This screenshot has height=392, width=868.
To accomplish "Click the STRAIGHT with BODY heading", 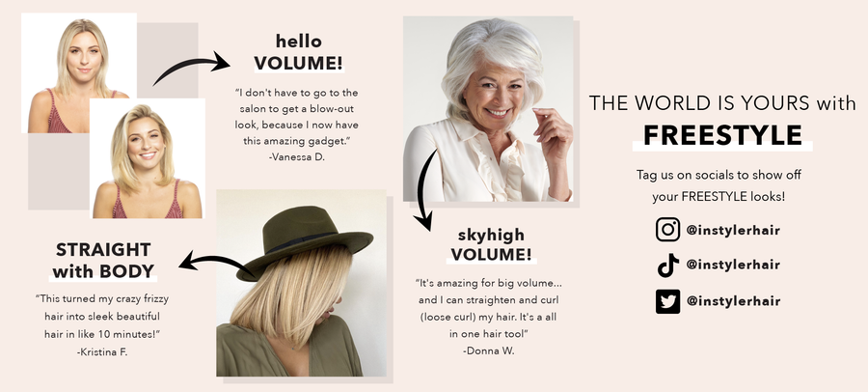I will (x=103, y=261).
